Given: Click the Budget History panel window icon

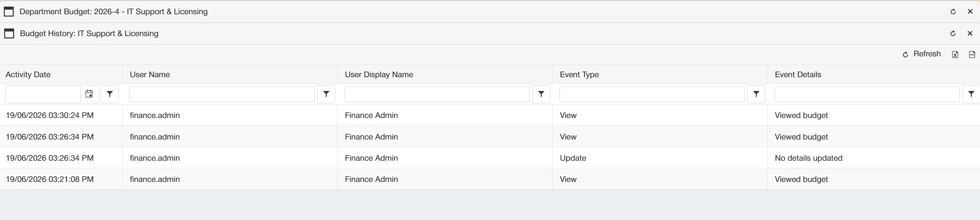Looking at the screenshot, I should coord(9,33).
